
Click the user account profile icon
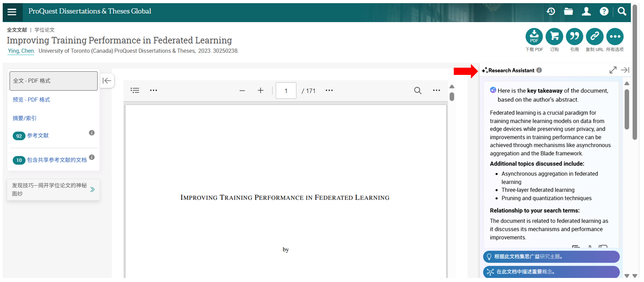coord(586,12)
